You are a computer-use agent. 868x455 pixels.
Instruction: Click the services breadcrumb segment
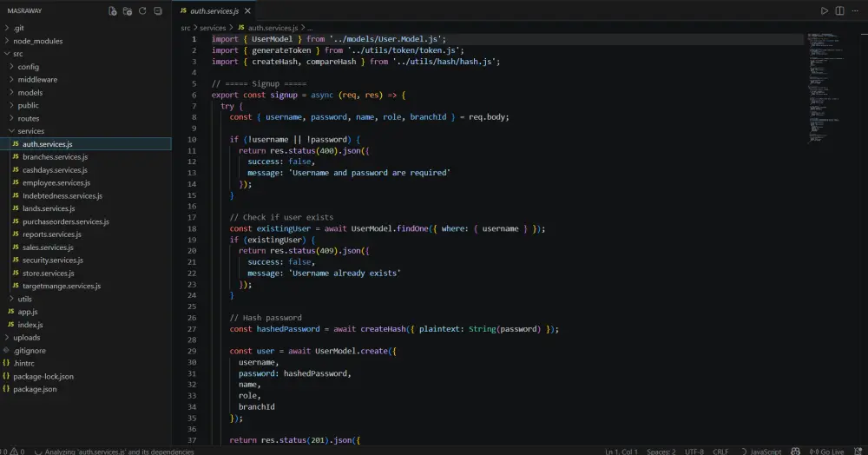coord(213,28)
